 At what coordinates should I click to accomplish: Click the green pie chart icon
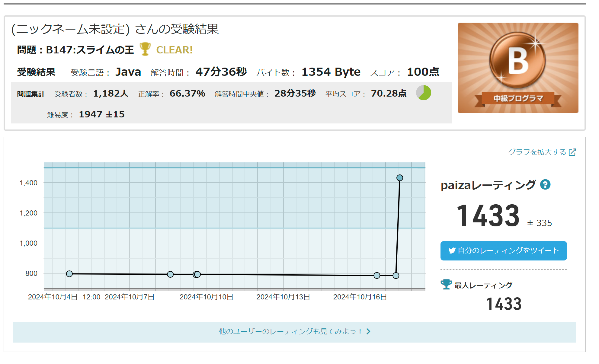coord(424,93)
